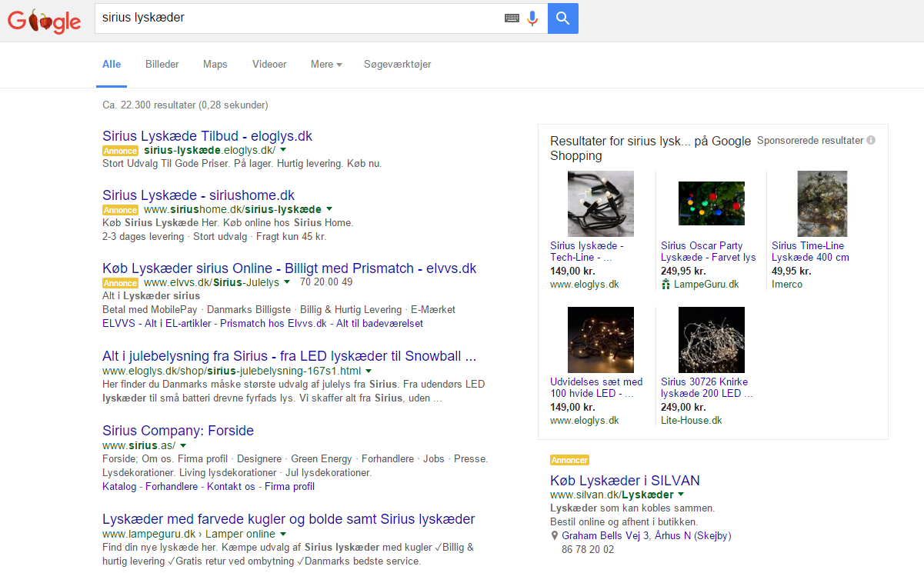The width and height of the screenshot is (924, 573).
Task: Open the Søgeværktøjer menu
Action: pyautogui.click(x=397, y=65)
